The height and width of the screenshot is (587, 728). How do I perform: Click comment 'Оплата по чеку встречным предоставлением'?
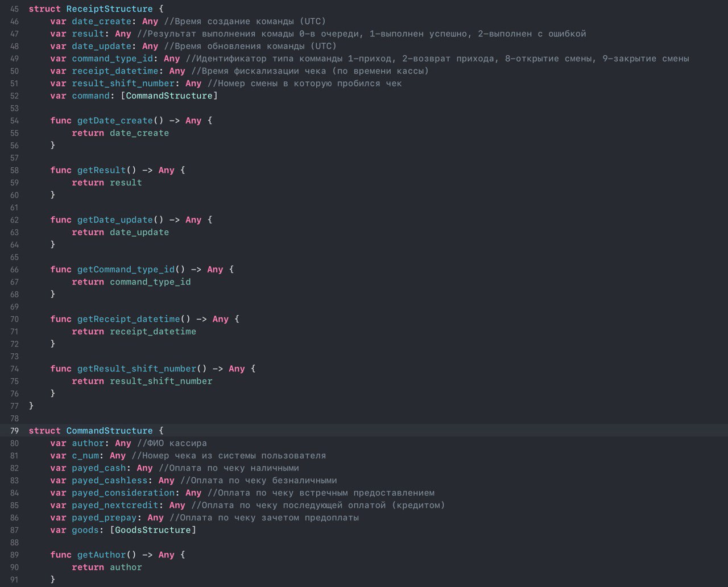(321, 493)
